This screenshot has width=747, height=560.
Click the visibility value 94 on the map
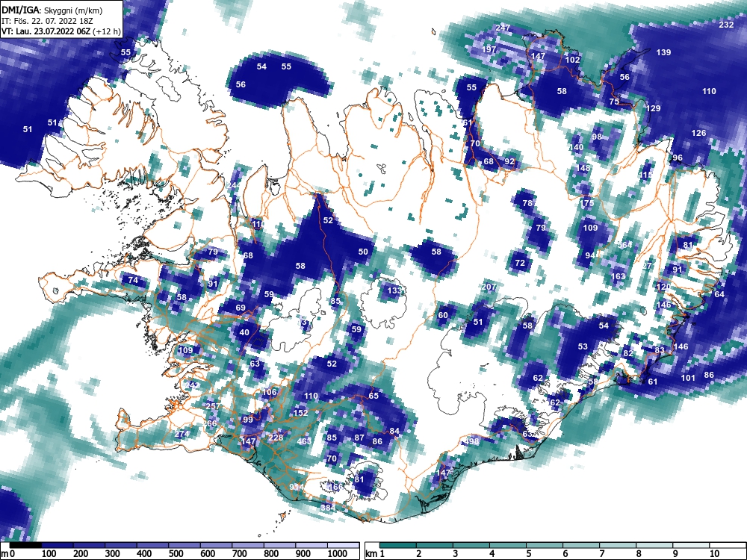(x=590, y=255)
